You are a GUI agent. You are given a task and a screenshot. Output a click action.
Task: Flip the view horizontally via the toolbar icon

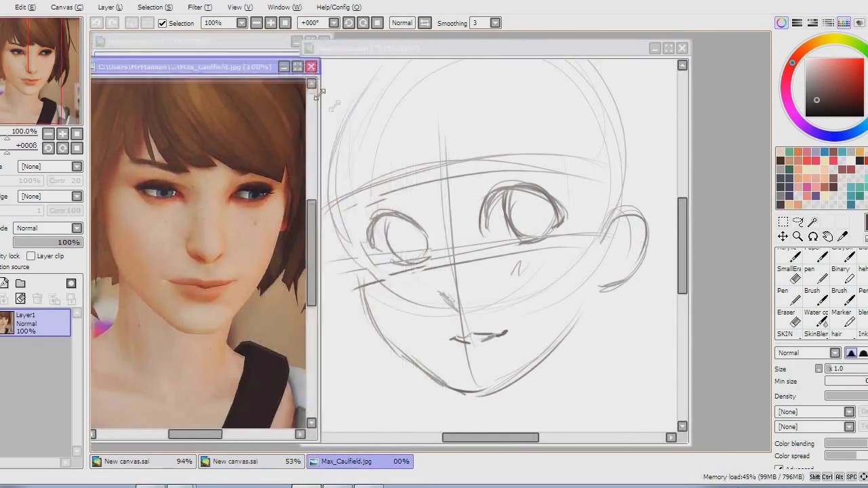pyautogui.click(x=425, y=23)
